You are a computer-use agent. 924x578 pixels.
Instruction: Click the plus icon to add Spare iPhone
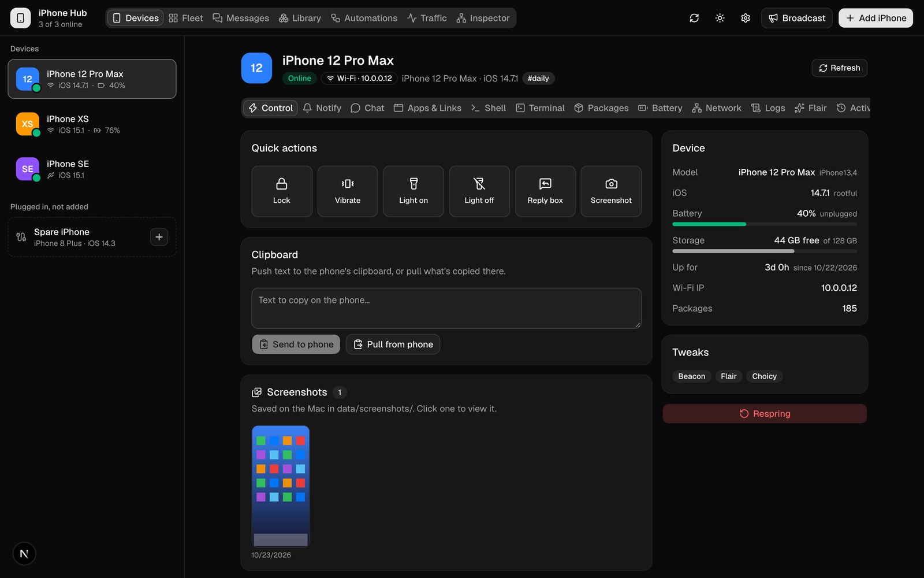[x=159, y=237]
